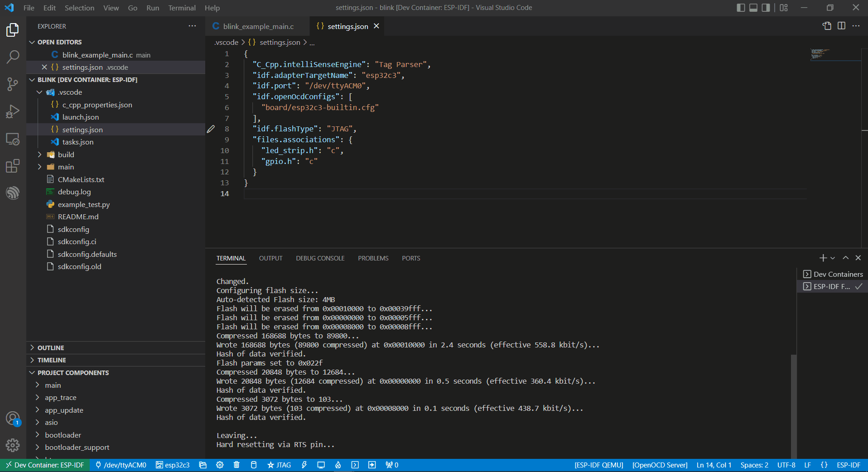Toggle the secondary side bar visibility

click(766, 8)
